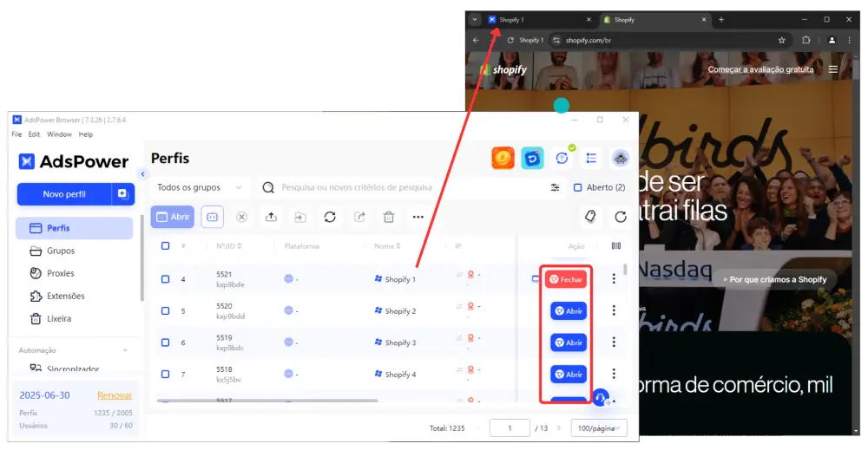Open the task list icon
This screenshot has width=868, height=450.
(x=591, y=158)
